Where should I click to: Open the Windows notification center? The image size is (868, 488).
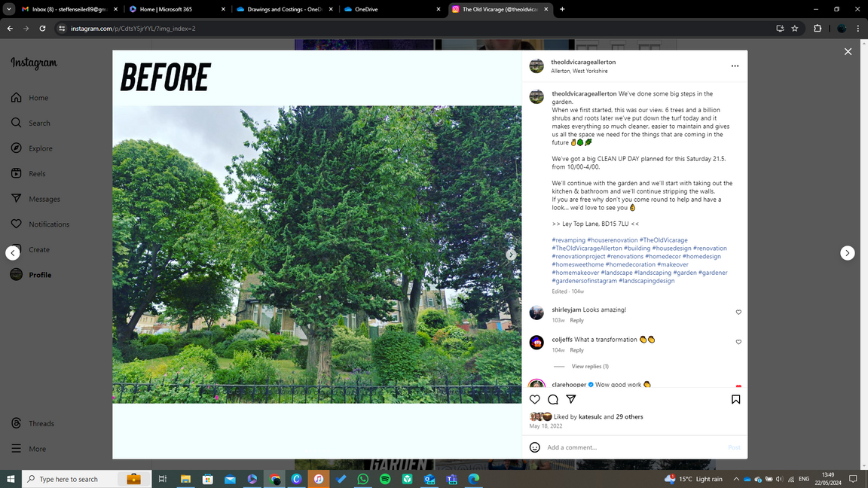(x=853, y=479)
